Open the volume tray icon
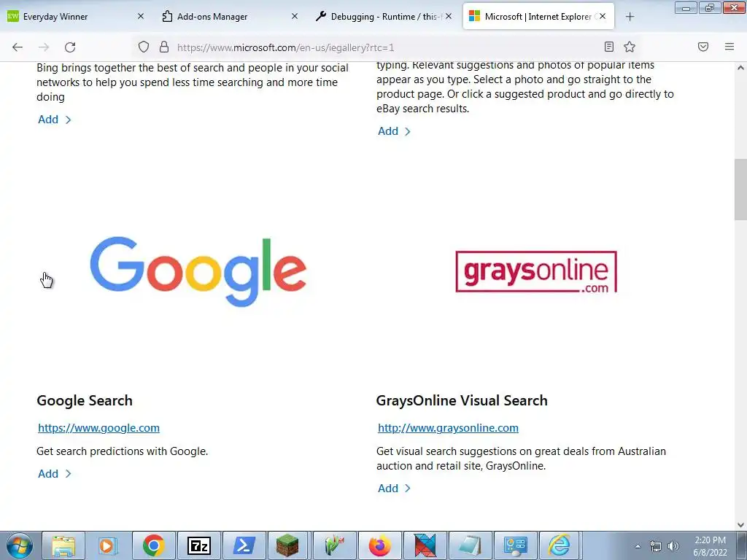 pyautogui.click(x=673, y=546)
